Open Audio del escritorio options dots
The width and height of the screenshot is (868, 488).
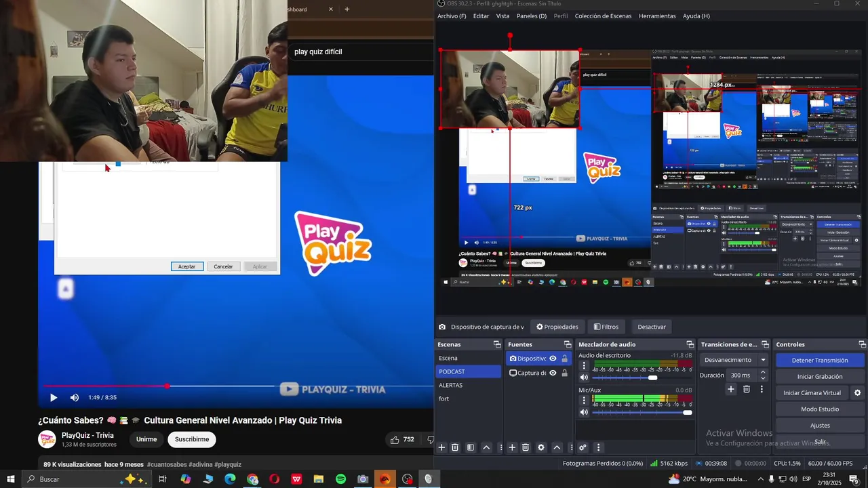coord(584,366)
